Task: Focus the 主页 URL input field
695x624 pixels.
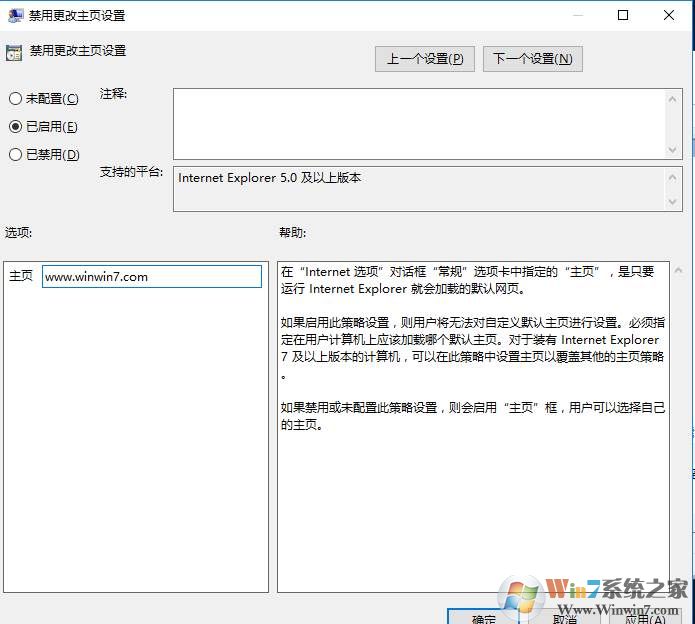Action: point(152,277)
